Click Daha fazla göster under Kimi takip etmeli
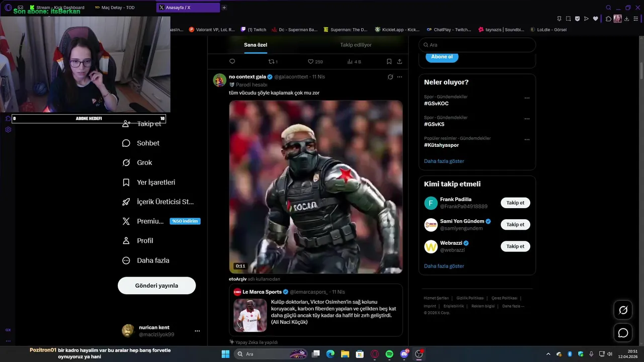This screenshot has height=362, width=644. click(x=444, y=266)
